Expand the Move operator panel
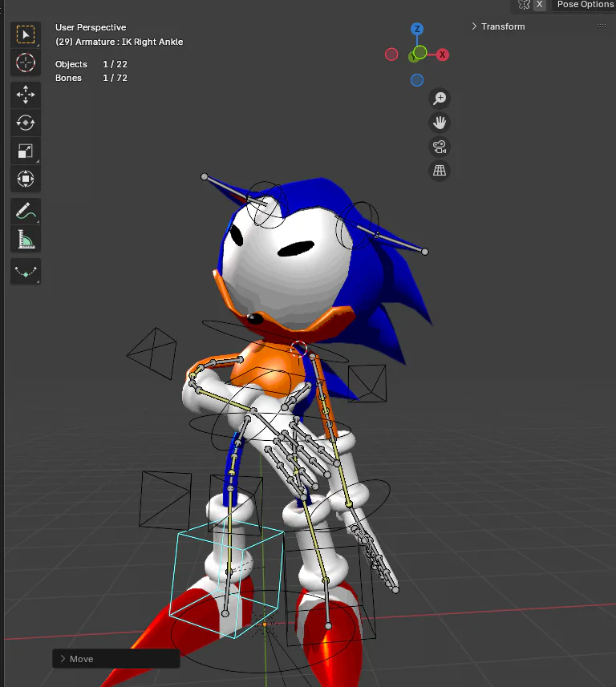 point(116,659)
